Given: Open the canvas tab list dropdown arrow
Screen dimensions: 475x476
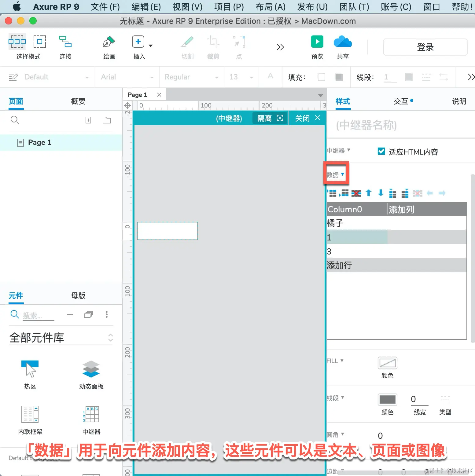Looking at the screenshot, I should [x=321, y=95].
